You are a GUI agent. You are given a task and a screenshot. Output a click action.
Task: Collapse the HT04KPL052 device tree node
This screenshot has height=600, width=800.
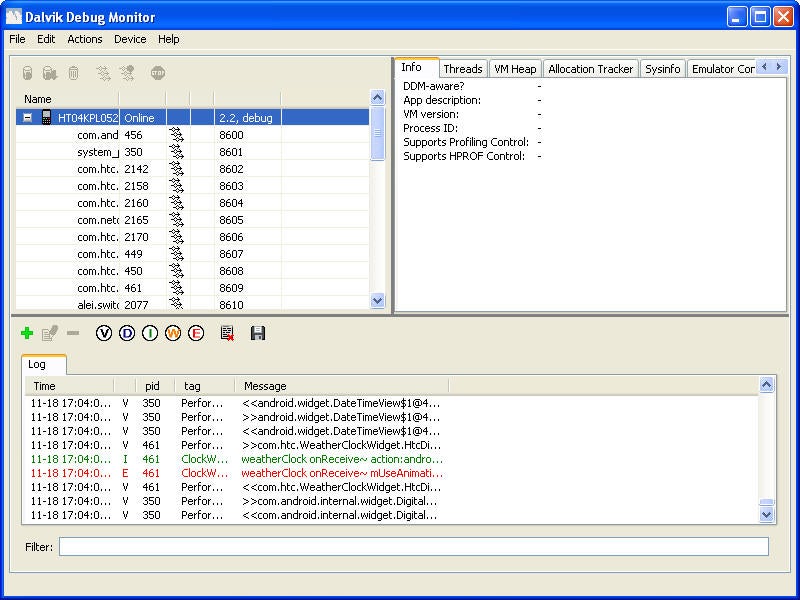point(28,118)
